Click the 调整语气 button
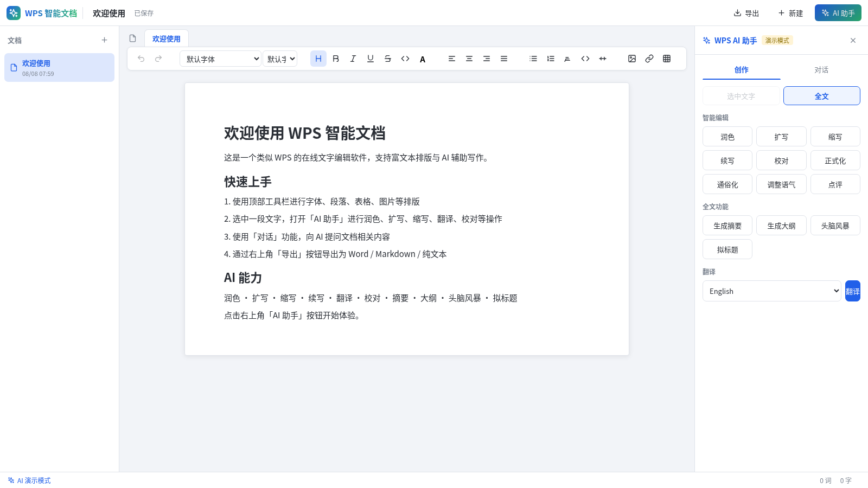The width and height of the screenshot is (868, 488). click(781, 184)
